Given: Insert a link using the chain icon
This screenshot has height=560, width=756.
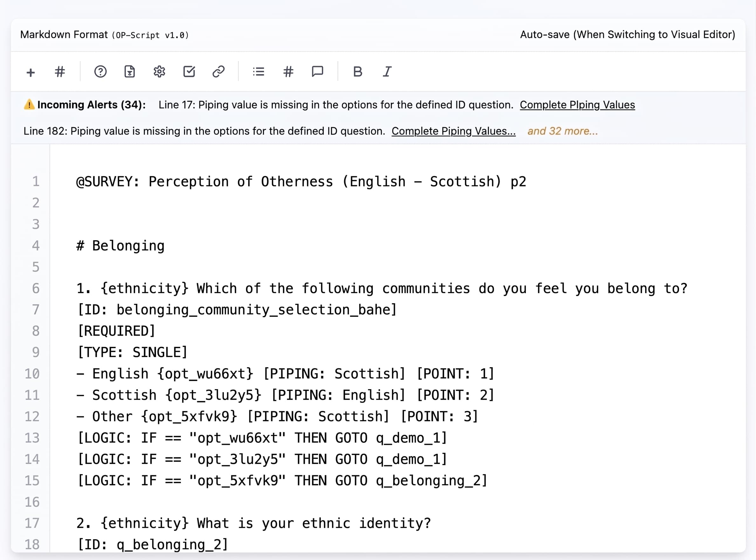Looking at the screenshot, I should [x=218, y=72].
